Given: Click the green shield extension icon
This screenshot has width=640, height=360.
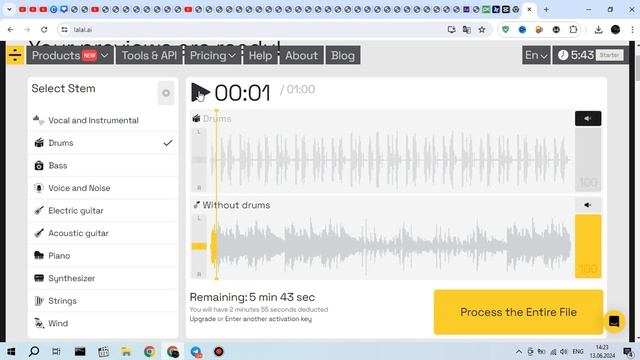Looking at the screenshot, I should (505, 29).
